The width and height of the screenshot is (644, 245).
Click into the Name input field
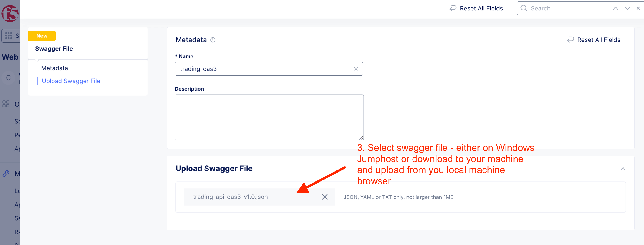click(265, 69)
